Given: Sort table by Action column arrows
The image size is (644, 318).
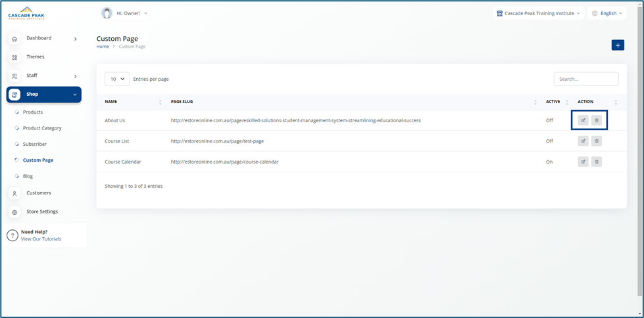Looking at the screenshot, I should coord(616,102).
